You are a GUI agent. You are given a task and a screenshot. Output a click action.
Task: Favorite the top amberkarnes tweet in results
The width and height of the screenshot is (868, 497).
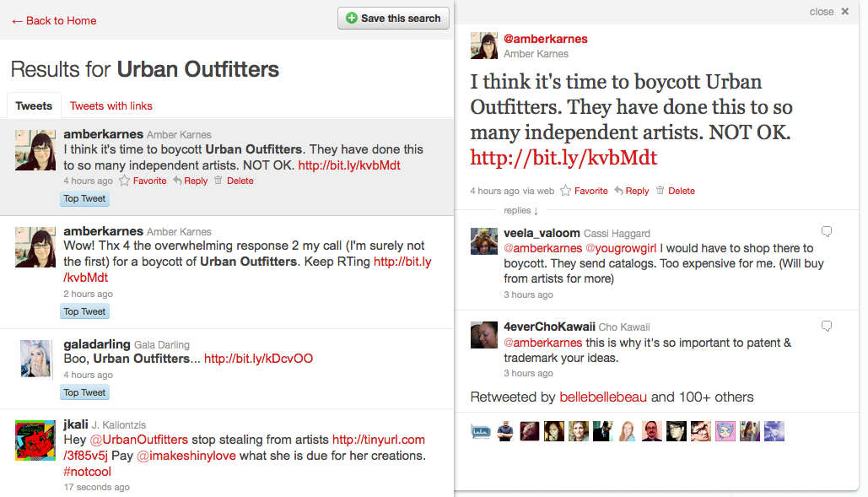click(125, 181)
